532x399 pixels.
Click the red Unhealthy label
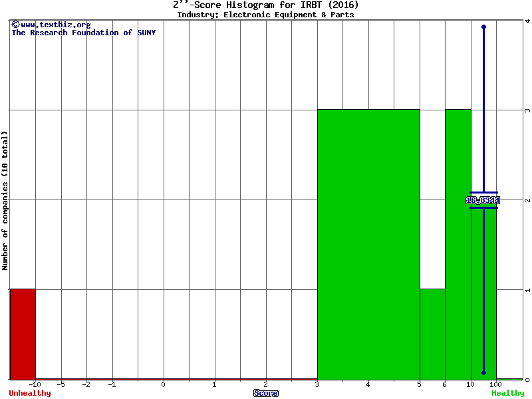click(x=30, y=393)
